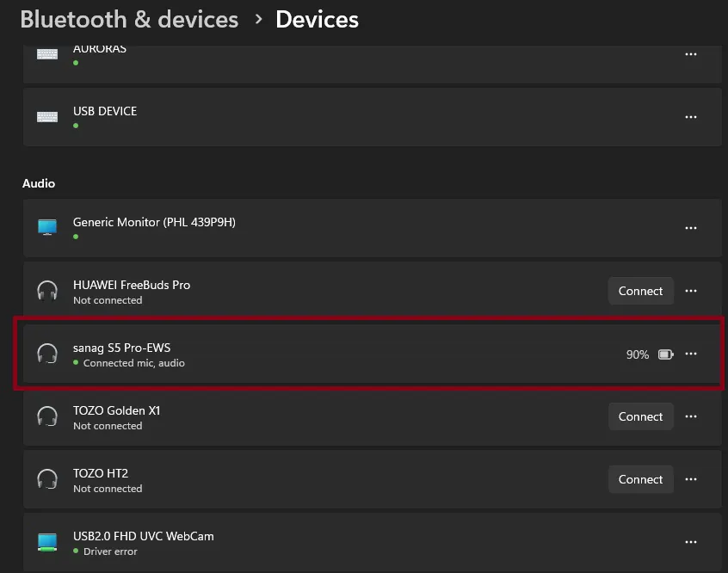
Task: Click the AURORAS keyboard icon
Action: click(x=47, y=54)
